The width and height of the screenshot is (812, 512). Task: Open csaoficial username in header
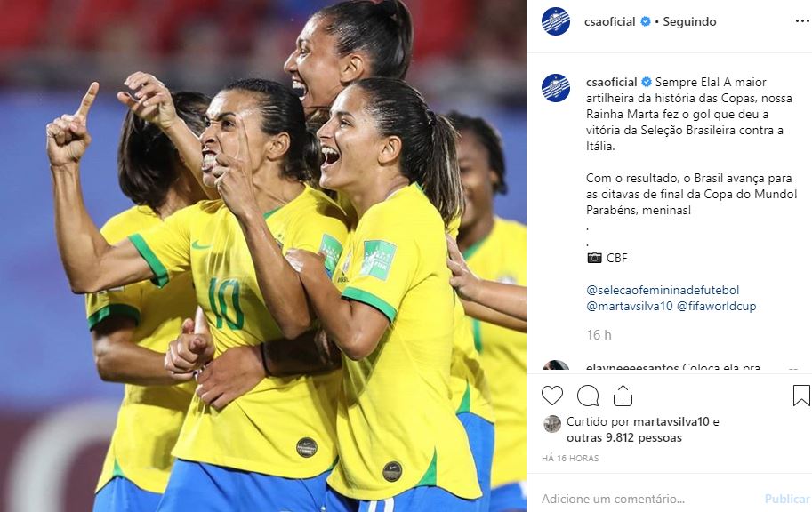tap(609, 21)
